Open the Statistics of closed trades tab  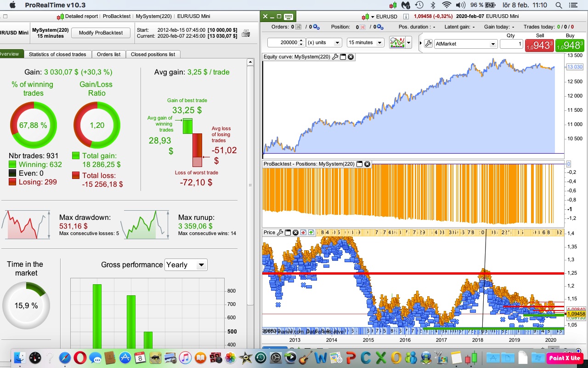point(57,54)
